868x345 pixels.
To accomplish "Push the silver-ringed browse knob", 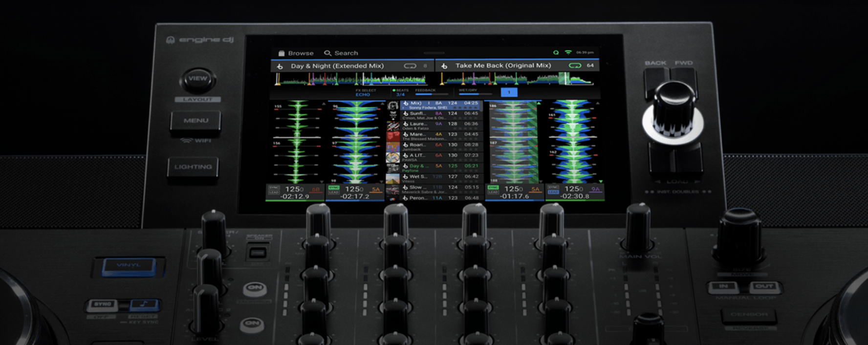I will click(x=673, y=113).
